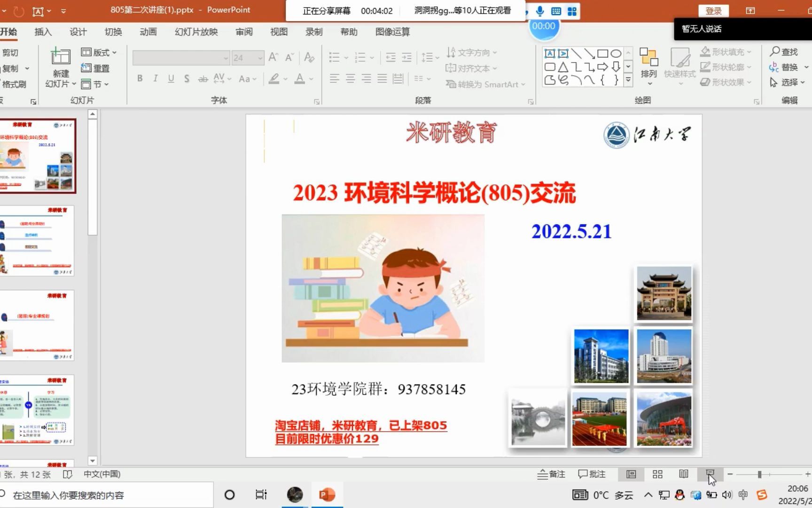Select the oval shape in gallery
The image size is (812, 508).
tap(616, 54)
